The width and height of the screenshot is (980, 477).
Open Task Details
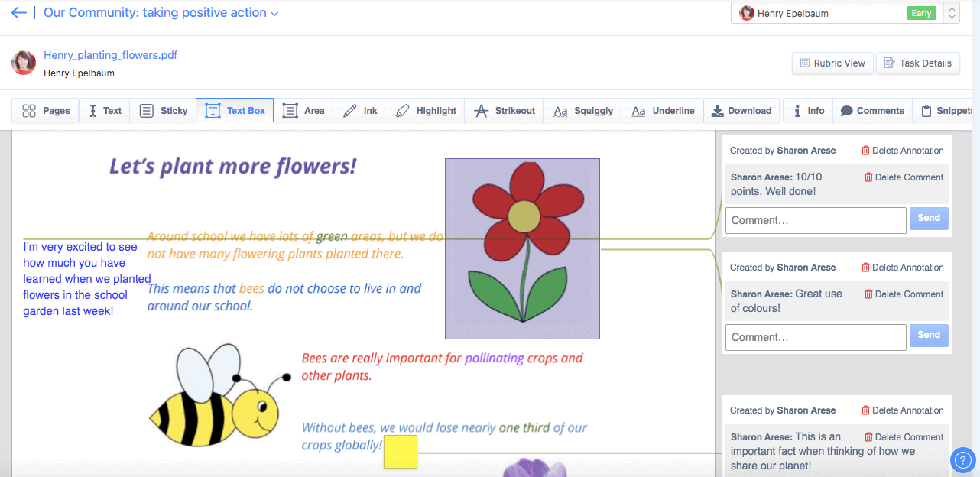coord(917,63)
